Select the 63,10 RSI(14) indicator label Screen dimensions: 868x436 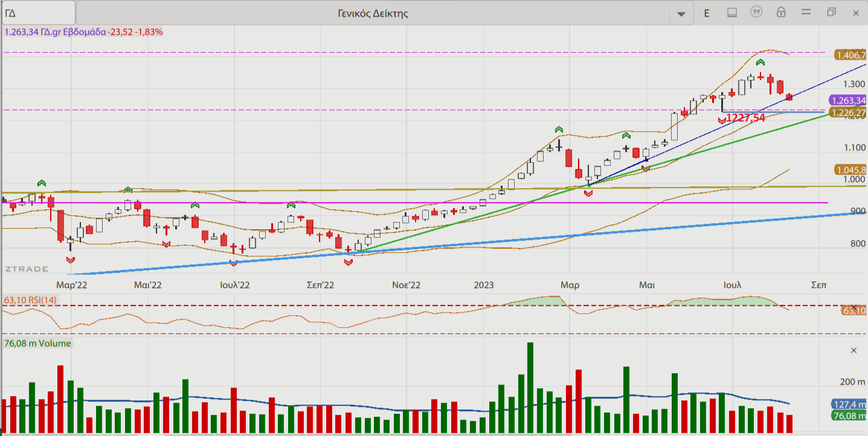tap(30, 299)
